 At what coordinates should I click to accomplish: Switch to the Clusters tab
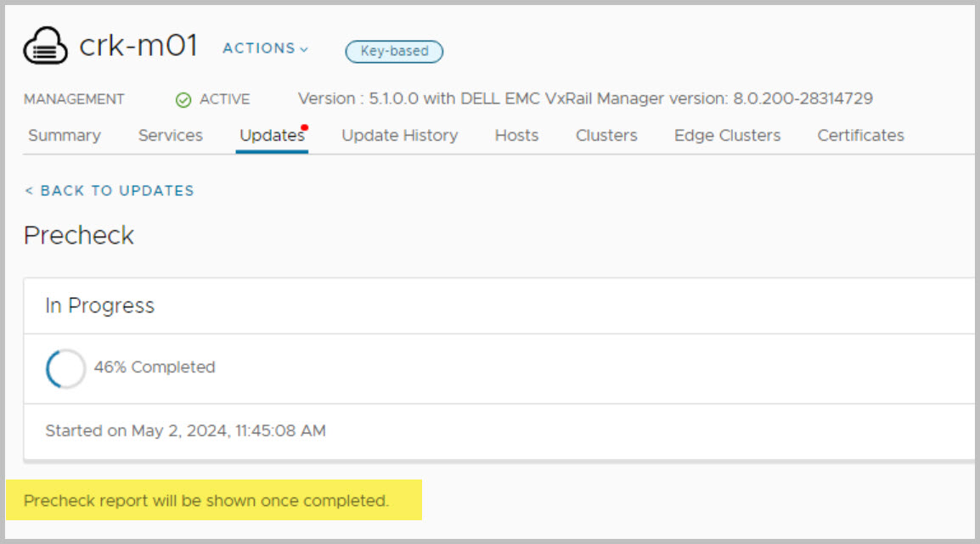[x=606, y=136]
